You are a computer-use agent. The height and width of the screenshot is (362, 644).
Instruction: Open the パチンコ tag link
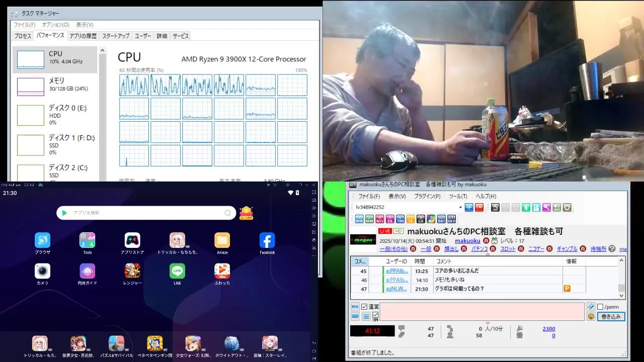point(479,249)
